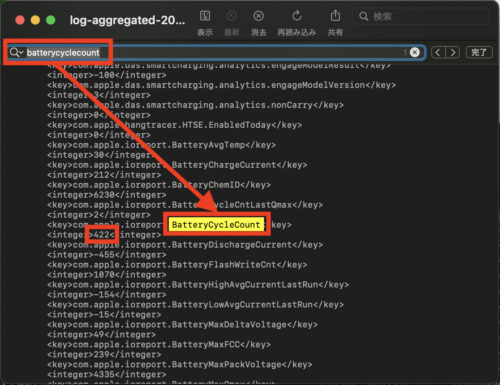Click the BatteryChargeCurrent key line
This screenshot has height=385, width=500.
(177, 165)
